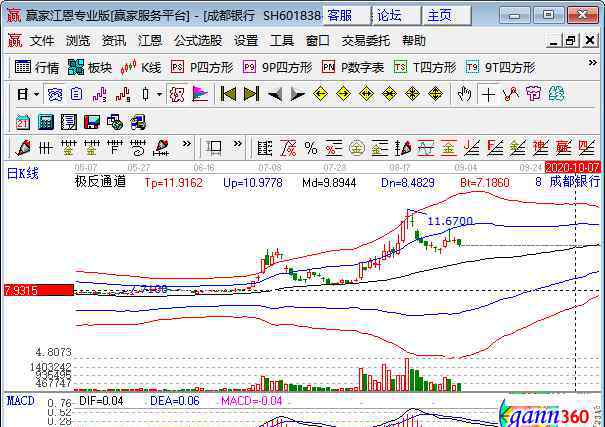The image size is (605, 427).
Task: Open the 帮助 menu
Action: click(414, 41)
